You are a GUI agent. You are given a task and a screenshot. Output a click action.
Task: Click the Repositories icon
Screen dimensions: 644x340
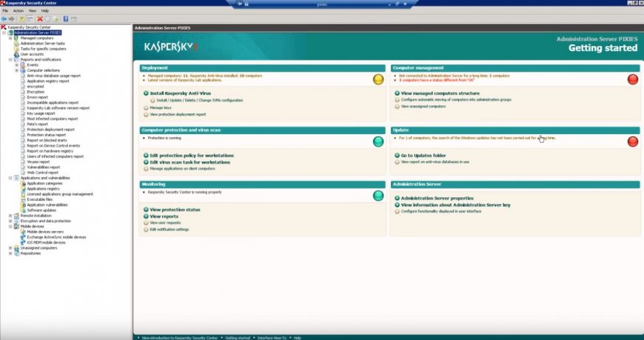[16, 253]
